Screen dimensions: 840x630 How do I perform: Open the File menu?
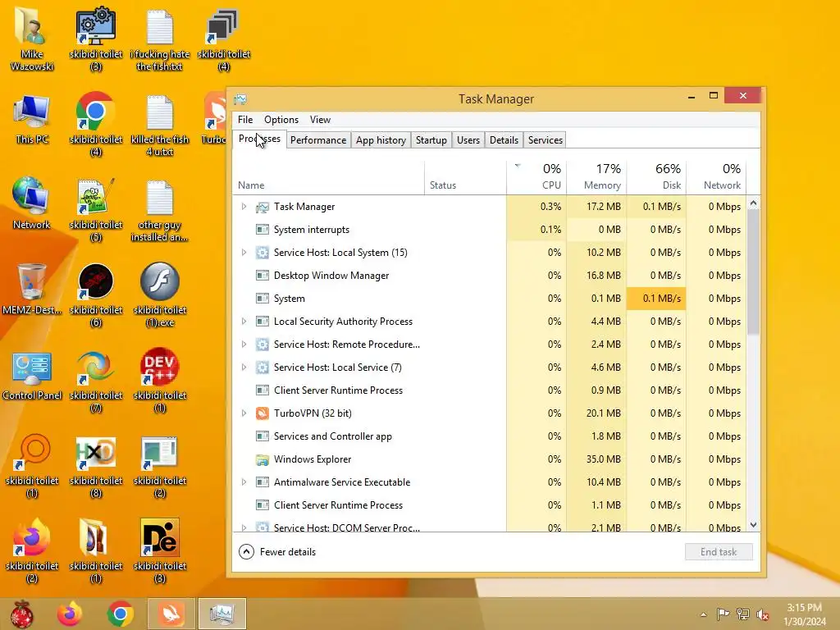[x=245, y=120]
